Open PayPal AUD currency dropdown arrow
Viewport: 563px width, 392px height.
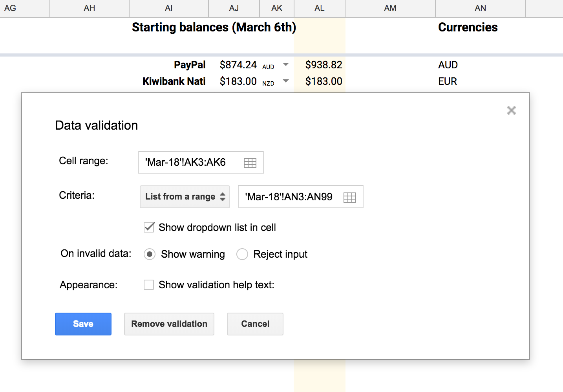[286, 65]
